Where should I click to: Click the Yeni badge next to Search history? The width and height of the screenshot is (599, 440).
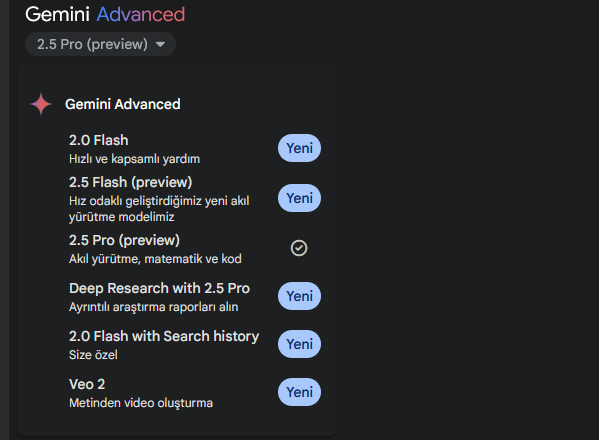(299, 344)
